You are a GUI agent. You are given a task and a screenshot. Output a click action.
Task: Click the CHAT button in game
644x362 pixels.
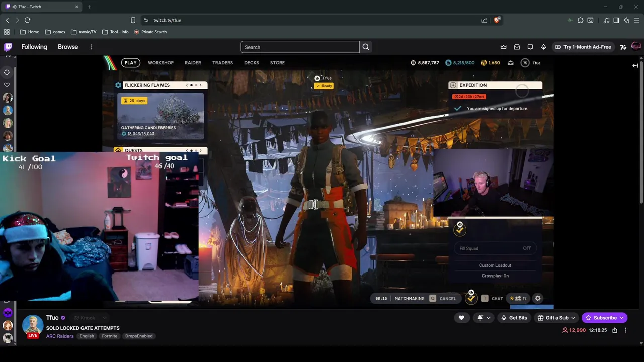coord(493,298)
